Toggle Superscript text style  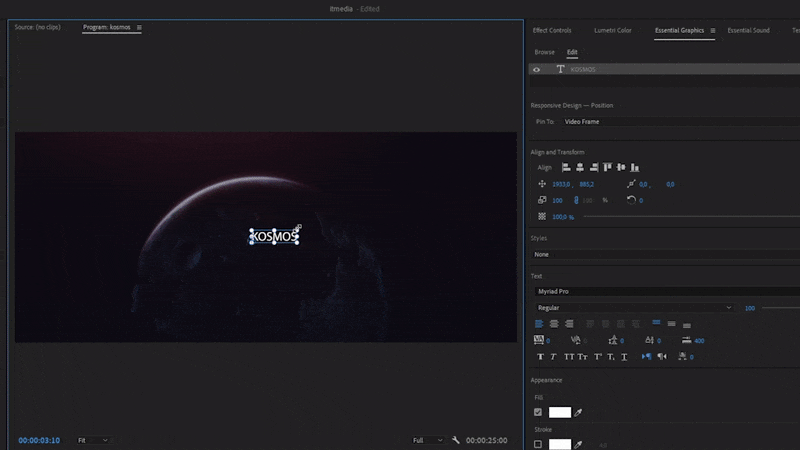(597, 357)
